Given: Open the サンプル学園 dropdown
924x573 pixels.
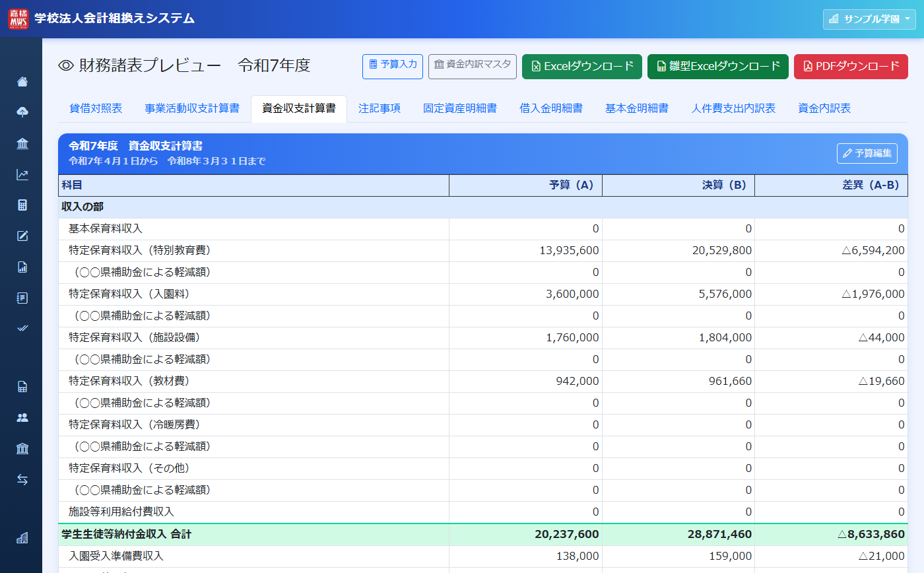Looking at the screenshot, I should (x=869, y=19).
